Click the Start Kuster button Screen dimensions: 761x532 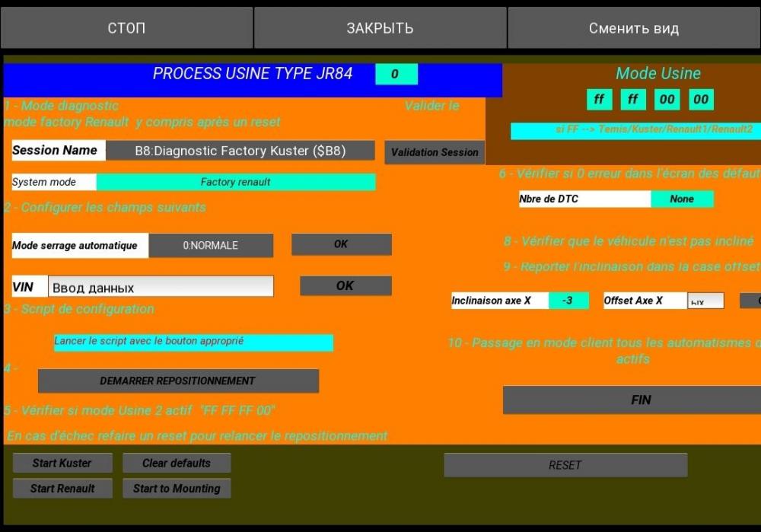[62, 463]
